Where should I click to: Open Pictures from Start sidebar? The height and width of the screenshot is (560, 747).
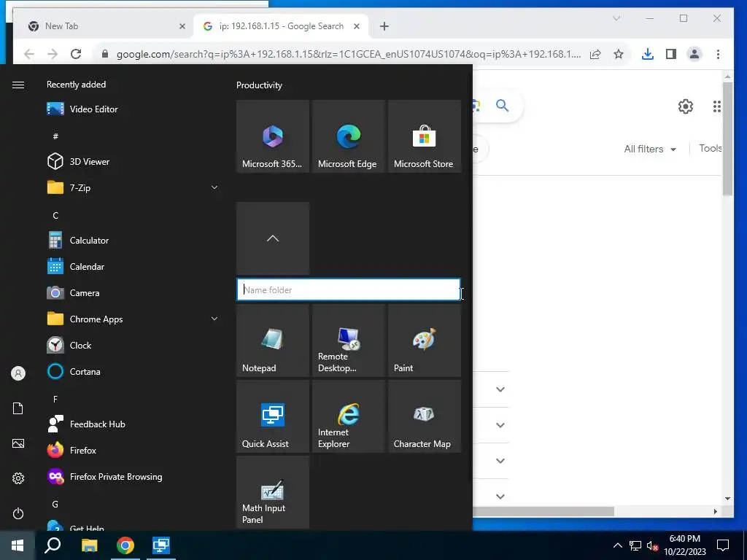18,443
